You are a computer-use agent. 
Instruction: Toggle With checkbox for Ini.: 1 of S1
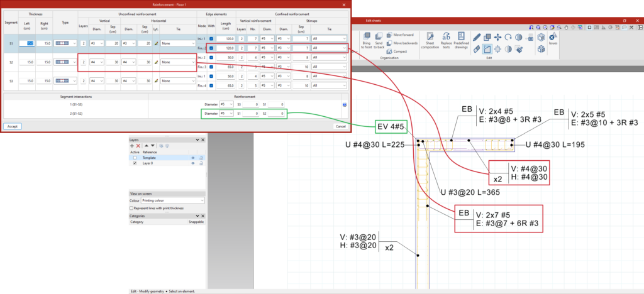point(211,38)
